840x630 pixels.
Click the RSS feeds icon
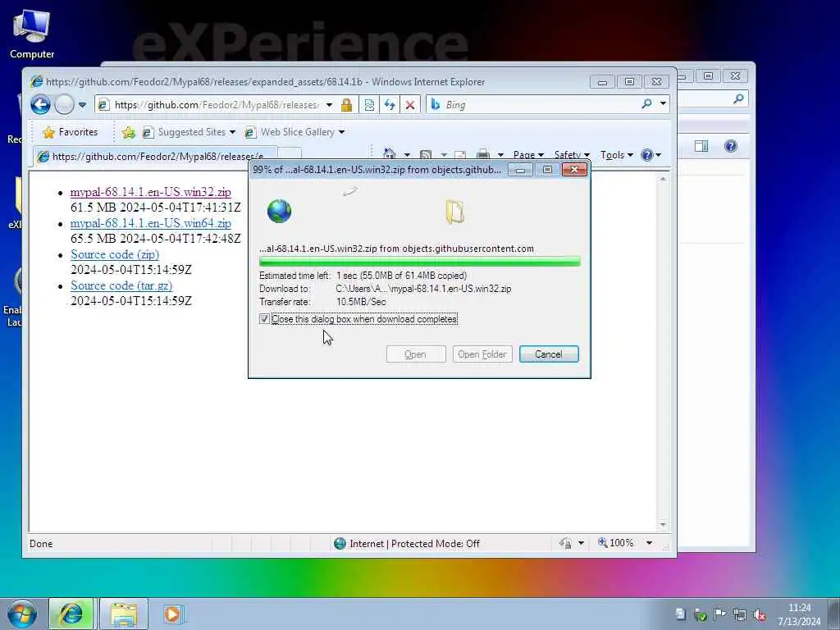coord(426,155)
